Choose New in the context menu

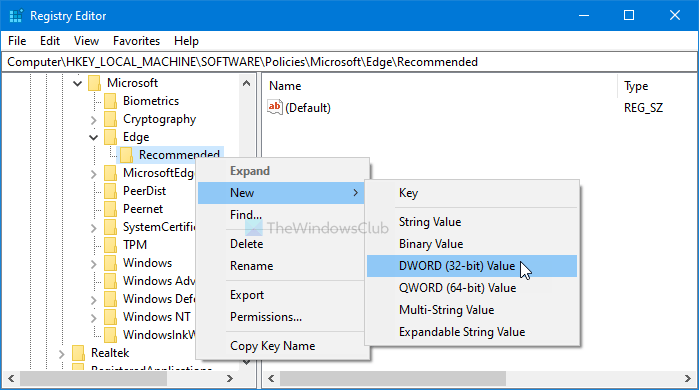[x=281, y=193]
